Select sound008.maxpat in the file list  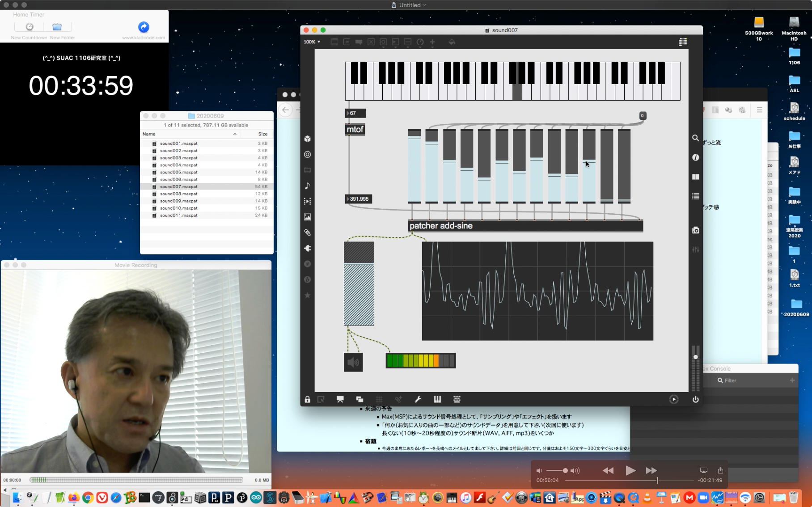tap(179, 194)
